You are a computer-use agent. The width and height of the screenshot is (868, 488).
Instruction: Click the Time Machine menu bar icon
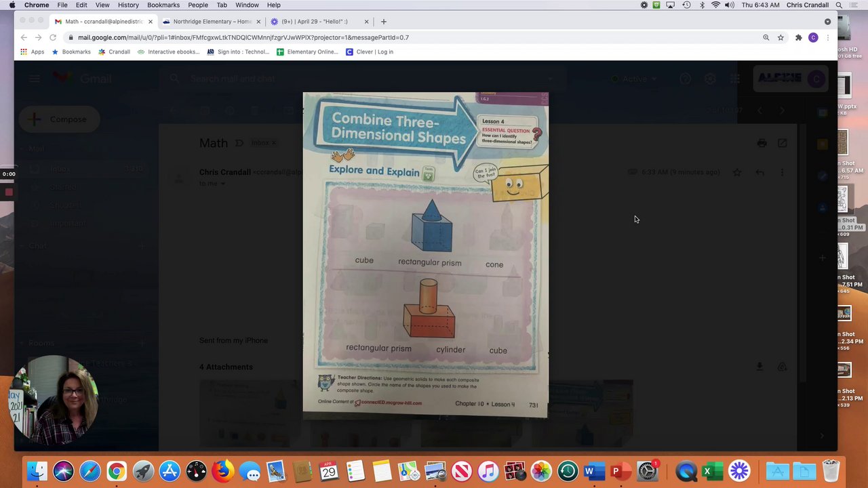click(686, 5)
